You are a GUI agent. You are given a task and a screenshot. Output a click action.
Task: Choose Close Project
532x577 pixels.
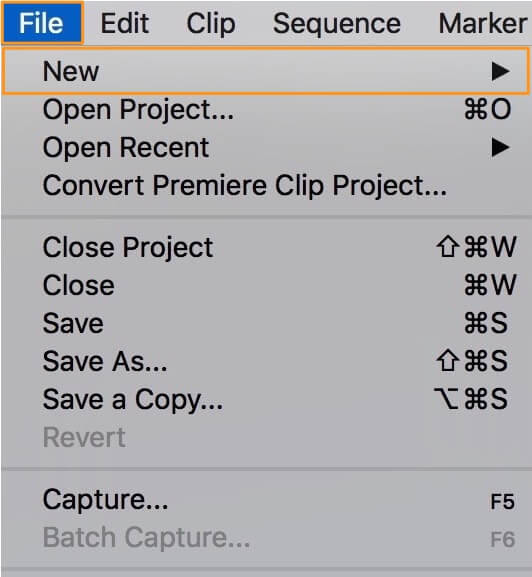point(266,247)
